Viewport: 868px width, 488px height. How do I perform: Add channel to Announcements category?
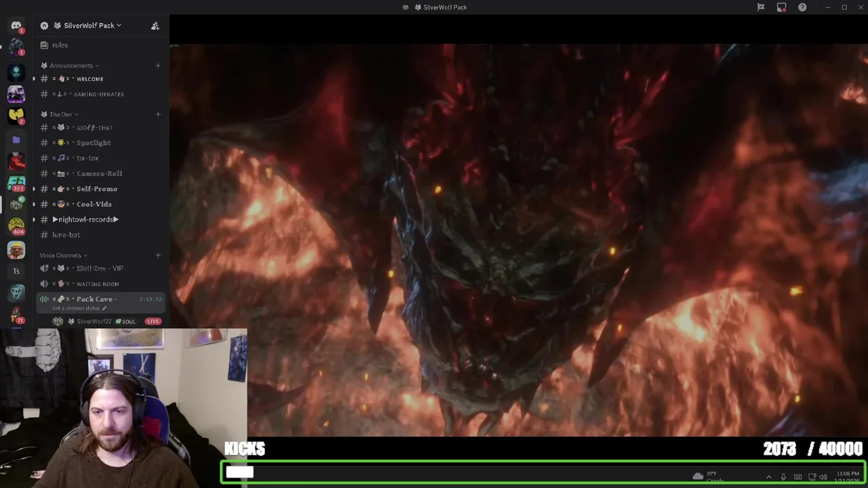[x=158, y=66]
